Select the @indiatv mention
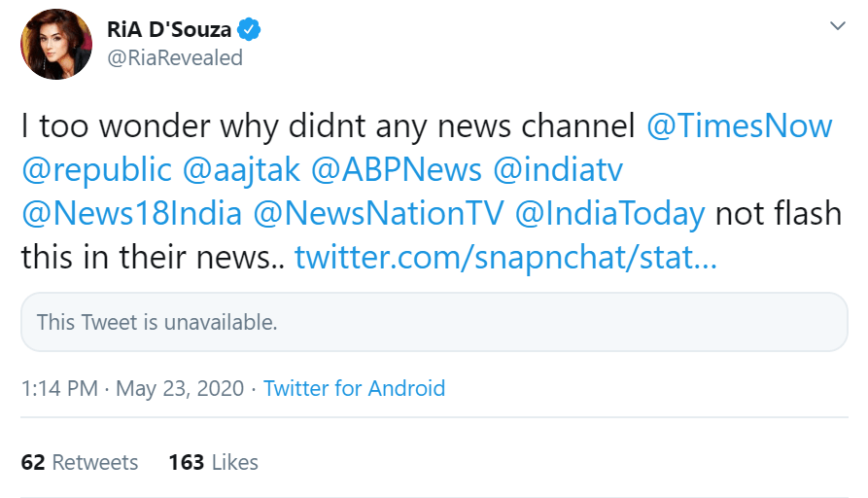The image size is (868, 498). tap(559, 170)
